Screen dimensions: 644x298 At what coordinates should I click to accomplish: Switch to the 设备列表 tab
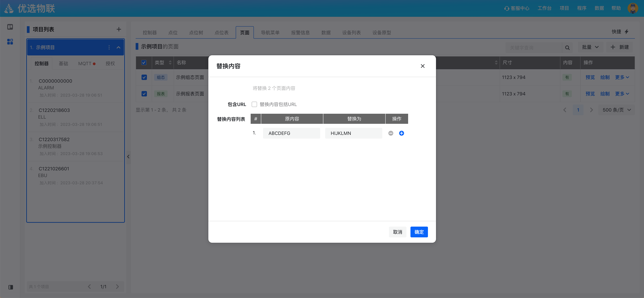[351, 33]
